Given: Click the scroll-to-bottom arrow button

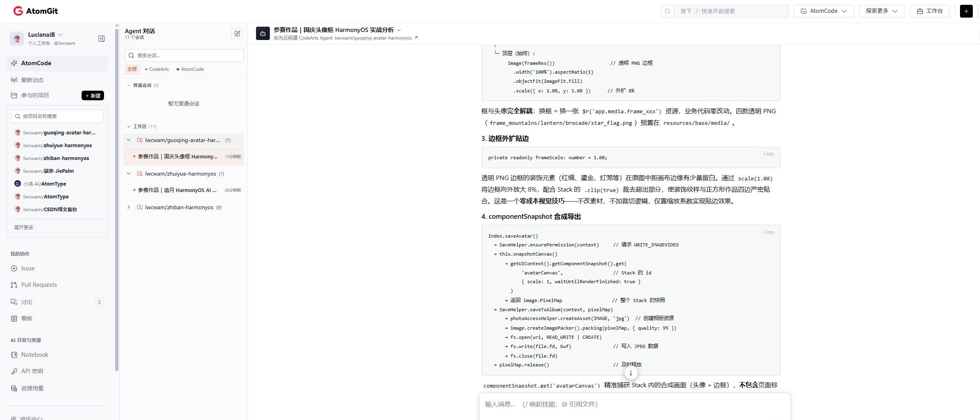Looking at the screenshot, I should pos(631,373).
